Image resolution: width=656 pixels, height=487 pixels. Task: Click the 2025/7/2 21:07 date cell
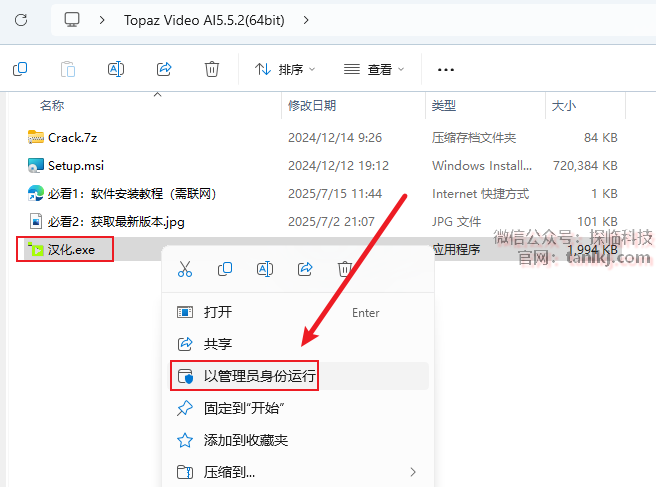click(x=331, y=222)
